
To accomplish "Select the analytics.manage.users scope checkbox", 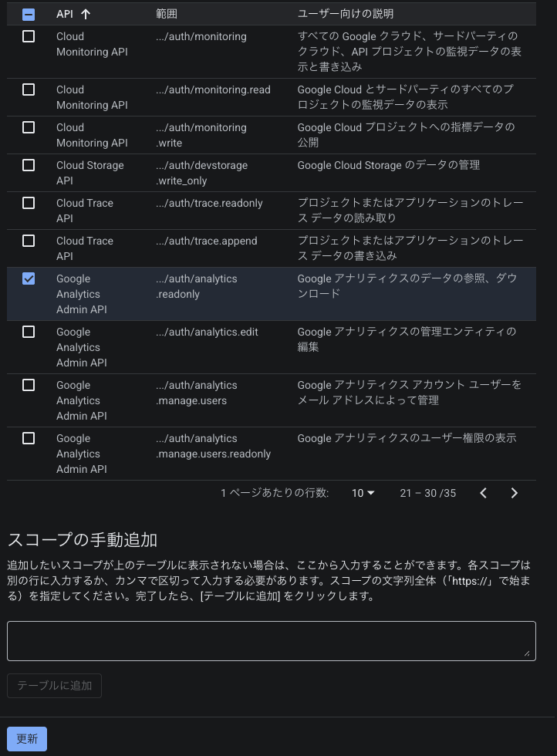I will (29, 385).
